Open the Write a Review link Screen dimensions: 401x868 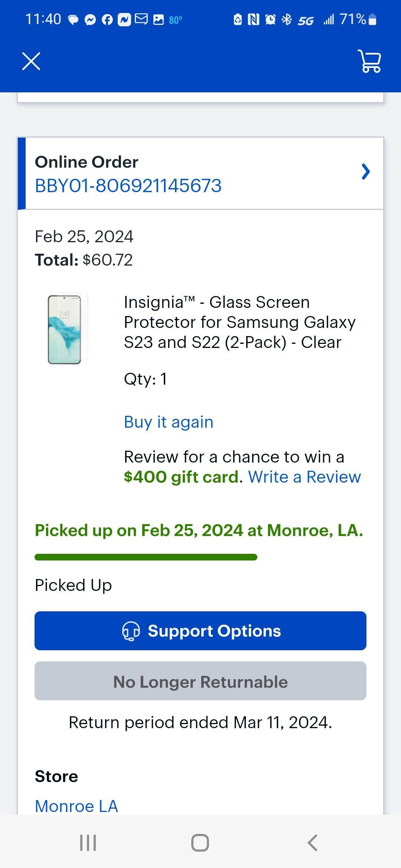pyautogui.click(x=304, y=477)
